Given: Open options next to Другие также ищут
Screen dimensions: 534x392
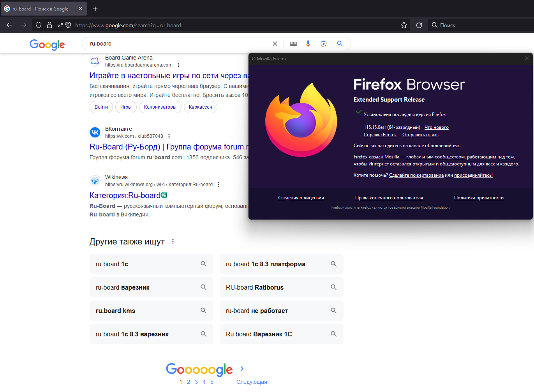Looking at the screenshot, I should (173, 241).
